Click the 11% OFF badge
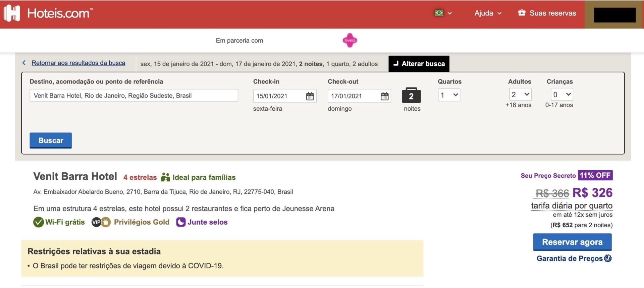The width and height of the screenshot is (644, 288). point(595,175)
